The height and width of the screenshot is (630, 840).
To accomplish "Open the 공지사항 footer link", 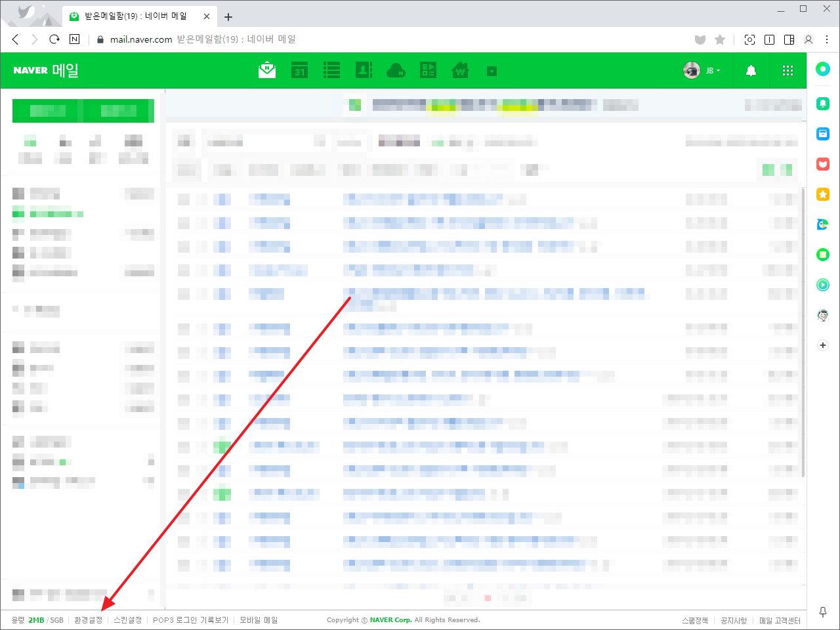I will [734, 620].
